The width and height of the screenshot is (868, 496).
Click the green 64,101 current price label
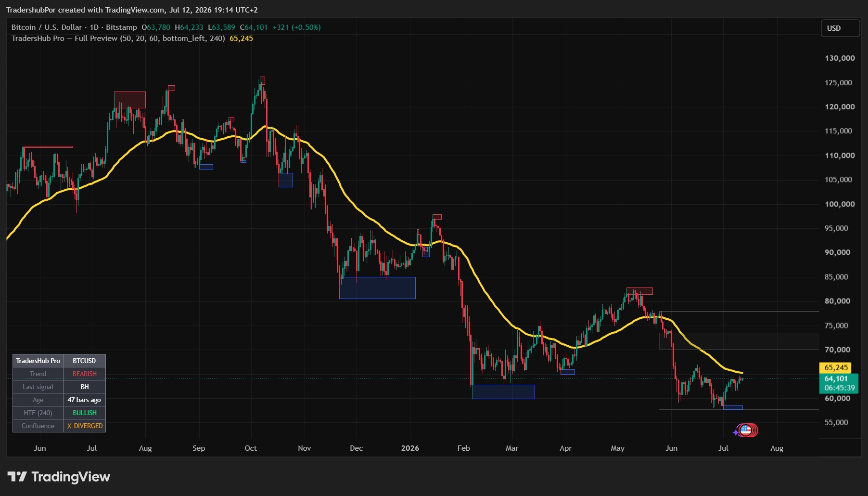(x=836, y=379)
